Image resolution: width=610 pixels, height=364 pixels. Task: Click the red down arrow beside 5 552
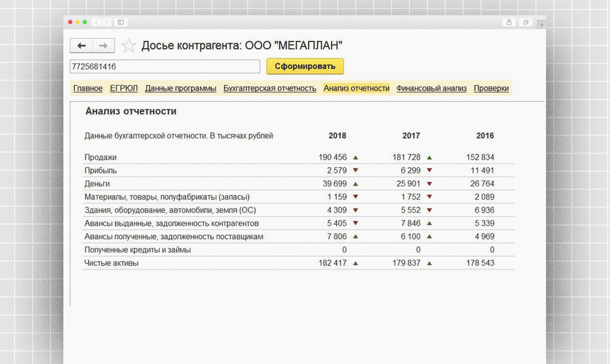pos(430,210)
